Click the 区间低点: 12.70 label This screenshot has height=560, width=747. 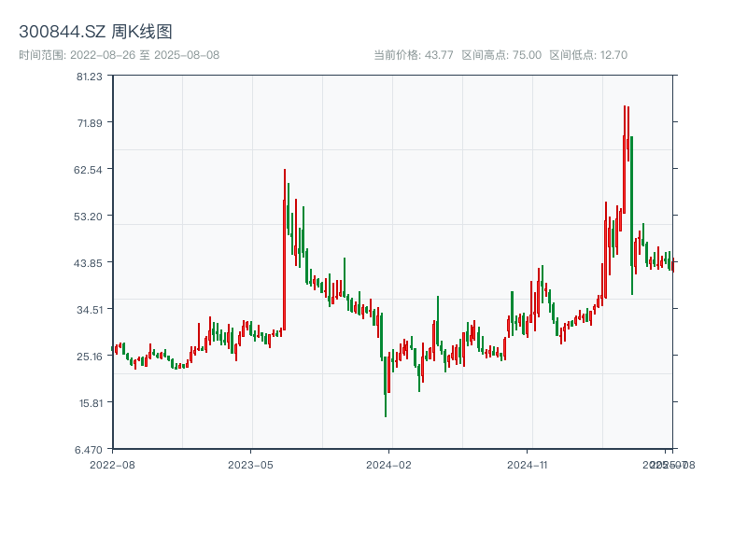click(588, 55)
